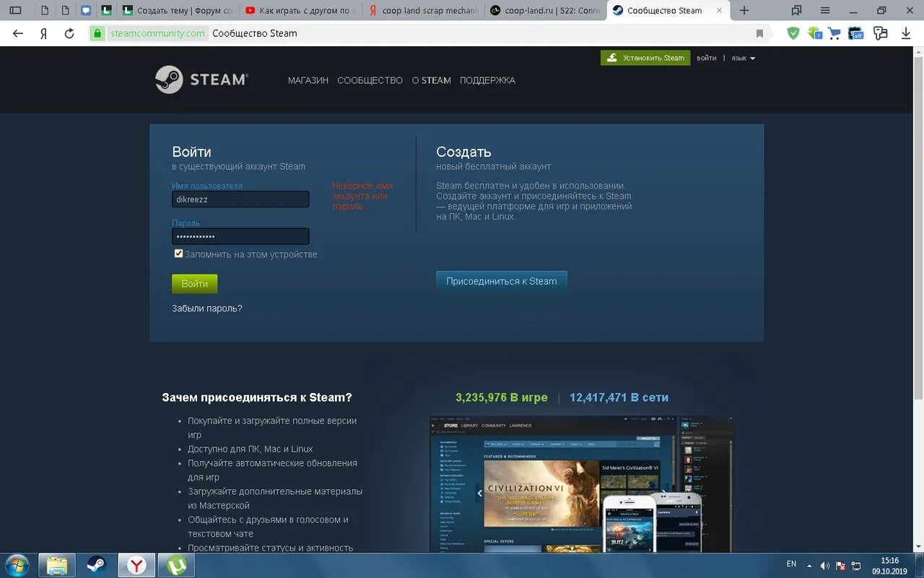This screenshot has height=578, width=924.
Task: Click the red Неверное имя аккаунта error text
Action: coord(362,196)
